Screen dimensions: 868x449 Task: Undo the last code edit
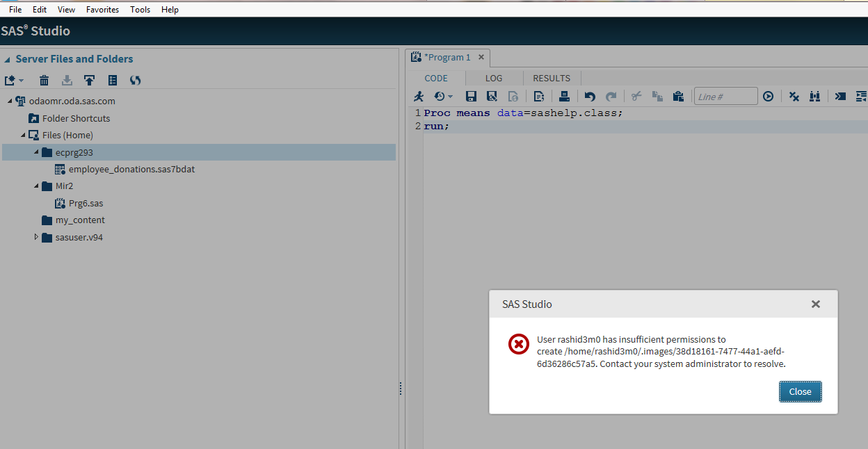588,96
